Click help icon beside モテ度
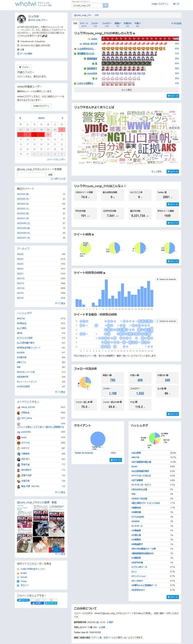Screen dimensions: 193x644 [165, 388]
